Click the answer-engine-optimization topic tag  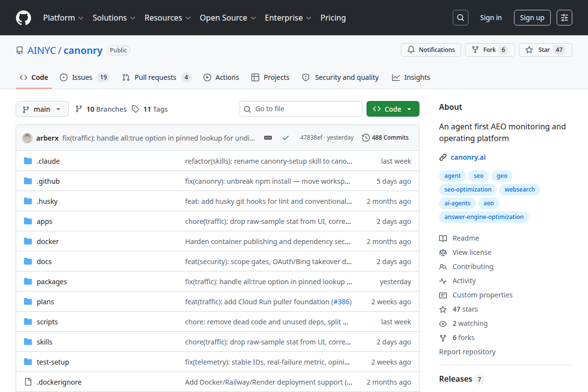484,217
